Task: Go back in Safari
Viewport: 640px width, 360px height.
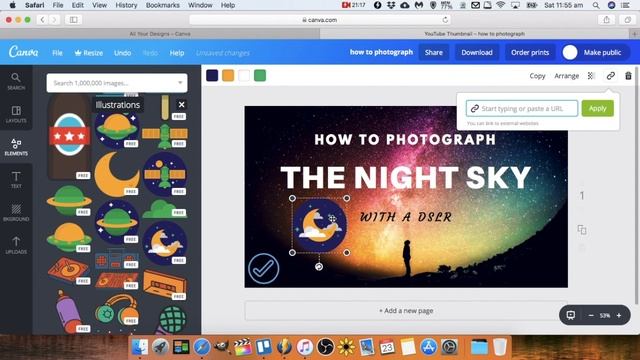Action: coord(42,20)
